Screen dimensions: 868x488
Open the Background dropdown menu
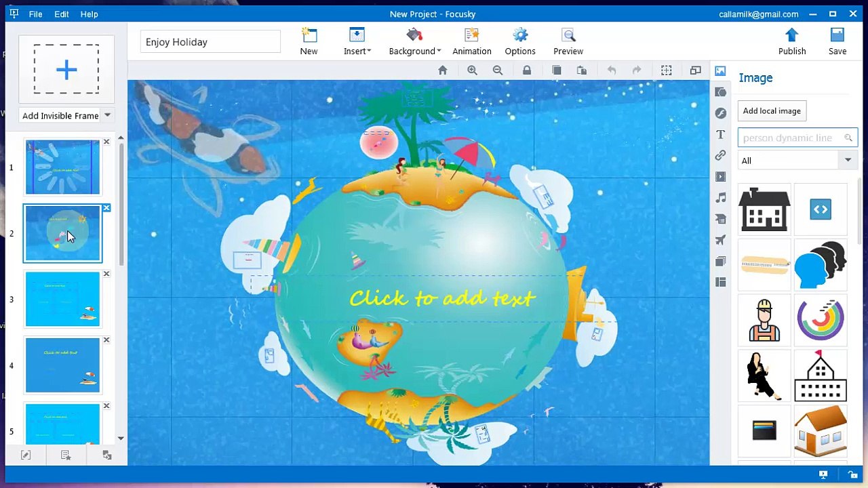[414, 42]
